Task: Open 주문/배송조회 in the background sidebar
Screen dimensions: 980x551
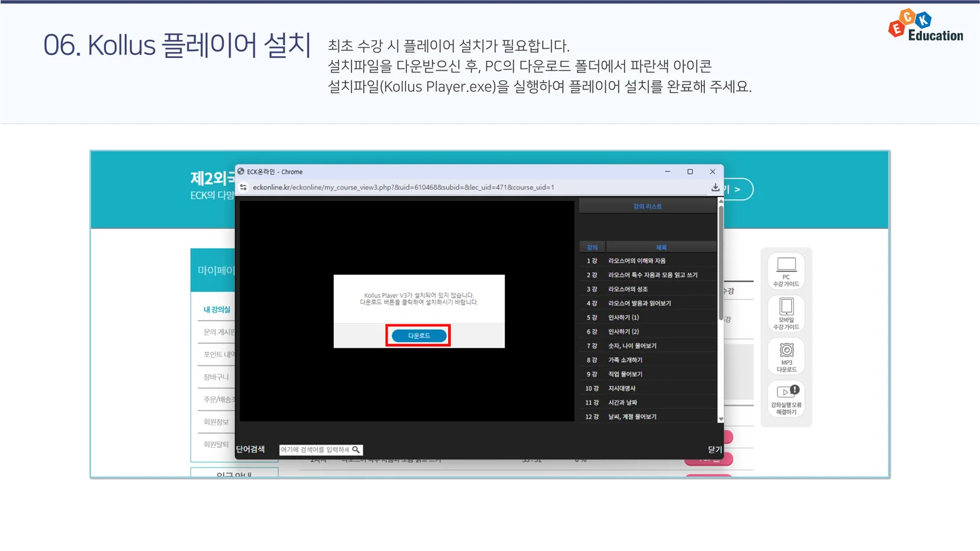Action: click(219, 400)
